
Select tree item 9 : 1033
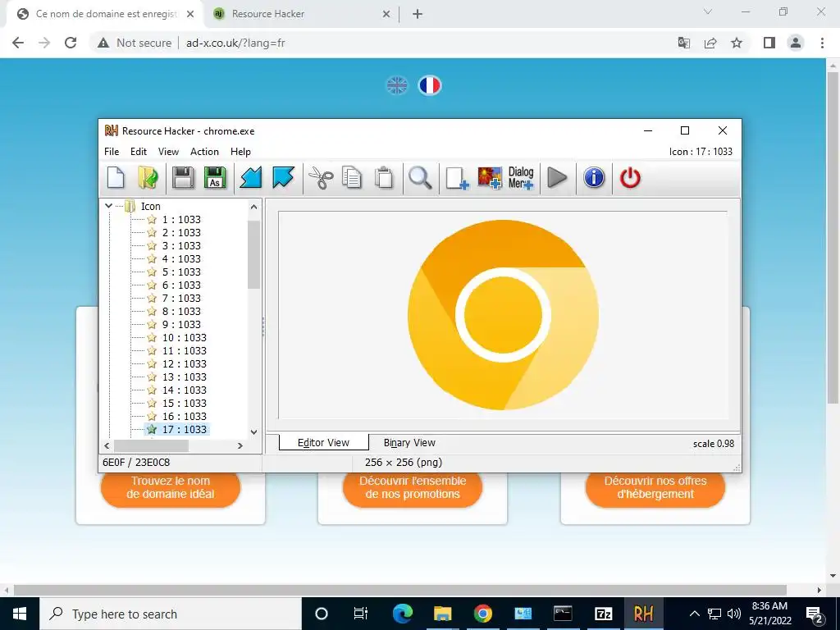[x=181, y=324]
